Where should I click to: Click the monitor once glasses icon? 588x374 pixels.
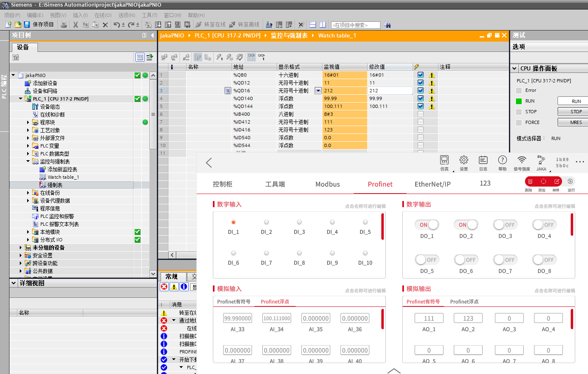click(x=261, y=57)
